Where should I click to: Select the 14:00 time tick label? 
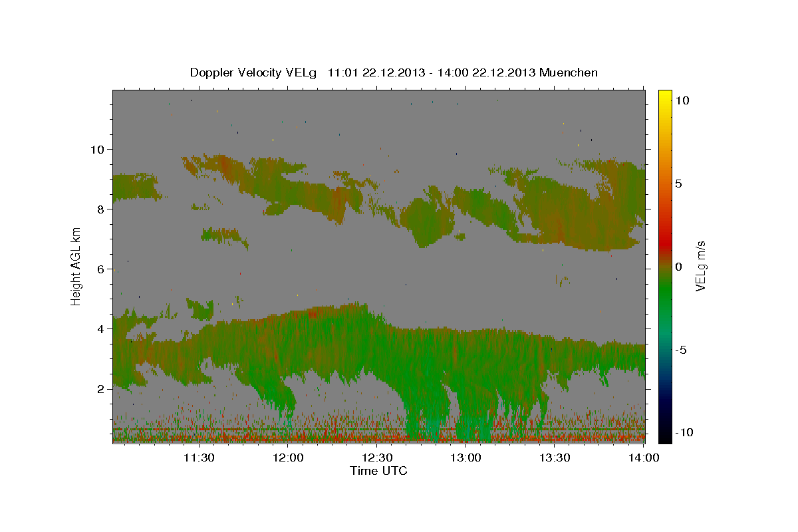coord(644,458)
